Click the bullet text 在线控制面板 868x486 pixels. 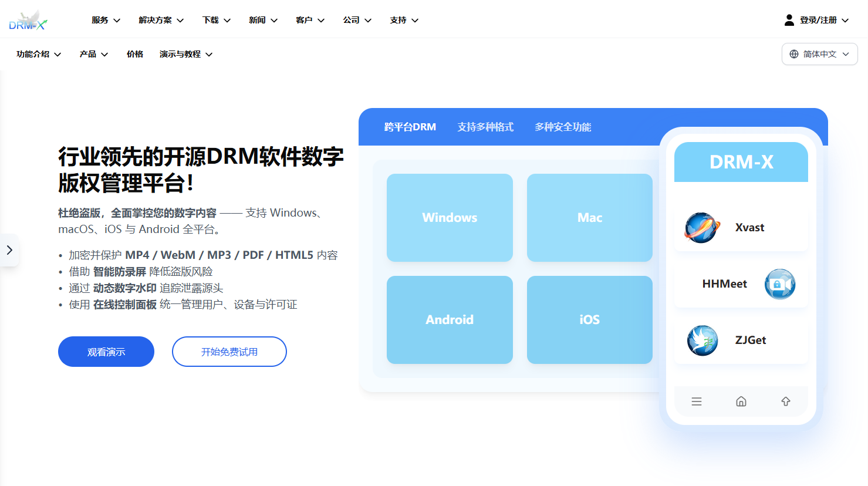click(125, 305)
